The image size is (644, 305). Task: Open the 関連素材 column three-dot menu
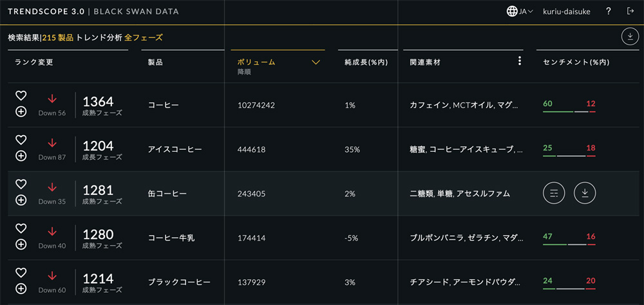pos(520,61)
